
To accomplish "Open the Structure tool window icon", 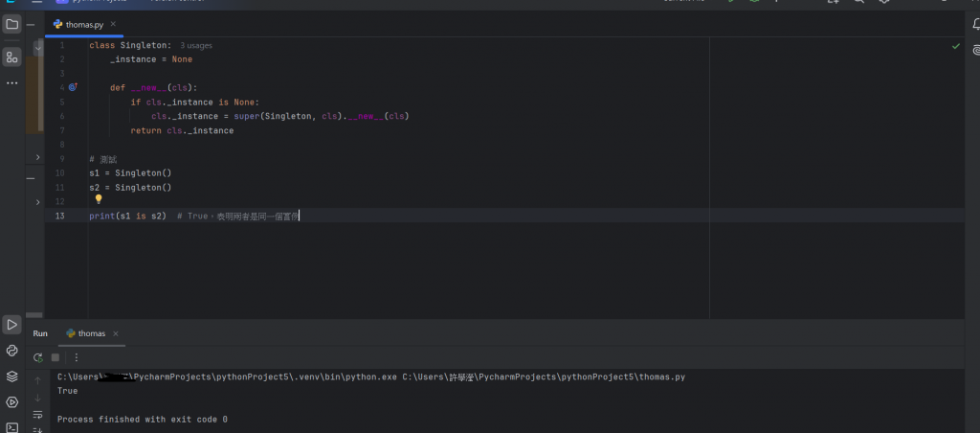I will tap(11, 57).
